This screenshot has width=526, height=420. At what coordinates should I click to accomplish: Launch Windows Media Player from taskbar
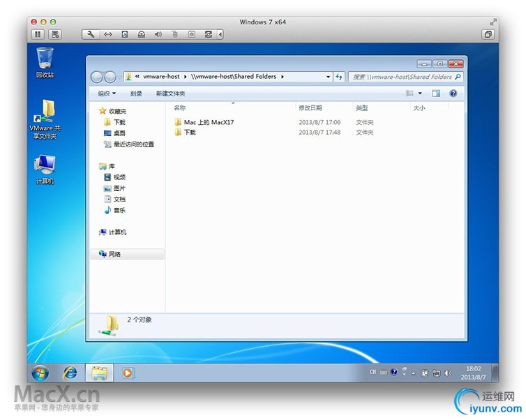128,373
